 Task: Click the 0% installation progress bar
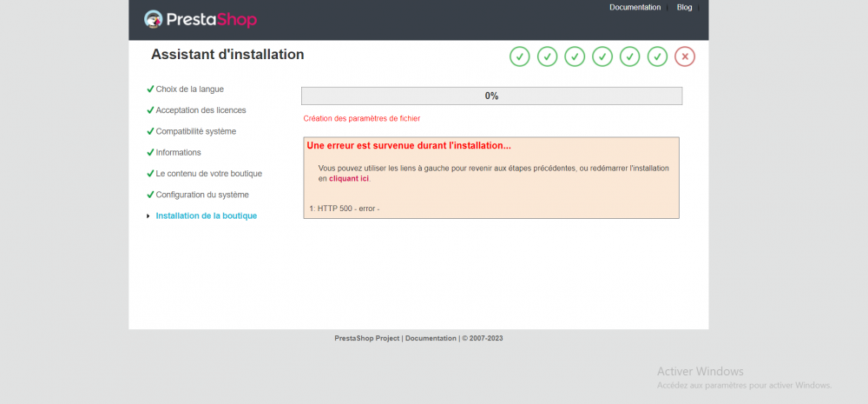[491, 96]
